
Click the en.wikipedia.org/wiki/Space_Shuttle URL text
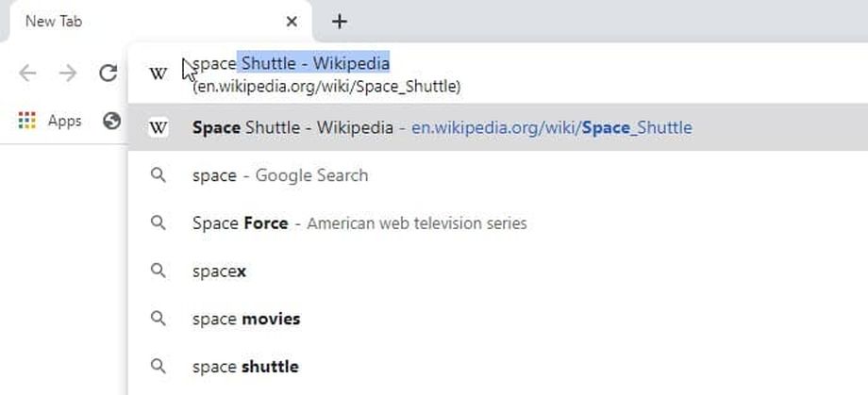click(x=551, y=127)
